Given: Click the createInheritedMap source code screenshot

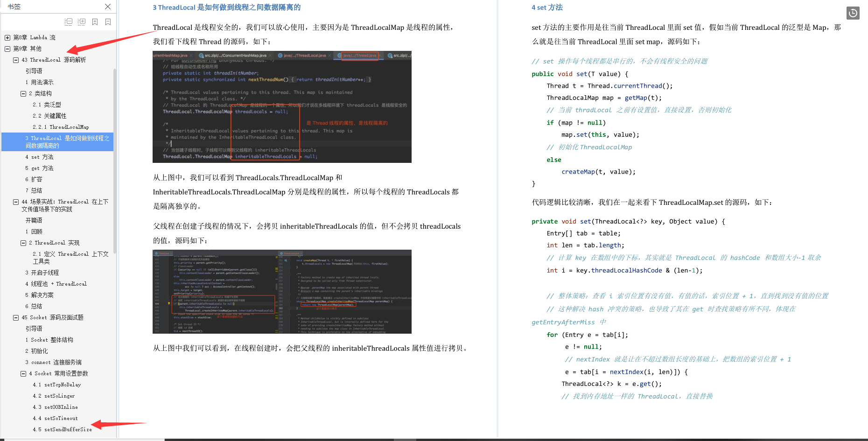Looking at the screenshot, I should point(282,292).
